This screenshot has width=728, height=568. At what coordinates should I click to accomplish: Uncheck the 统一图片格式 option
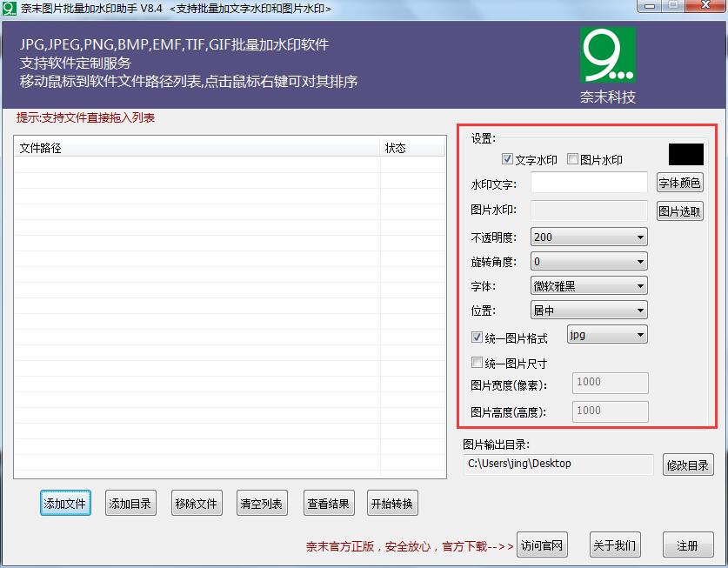pos(477,337)
